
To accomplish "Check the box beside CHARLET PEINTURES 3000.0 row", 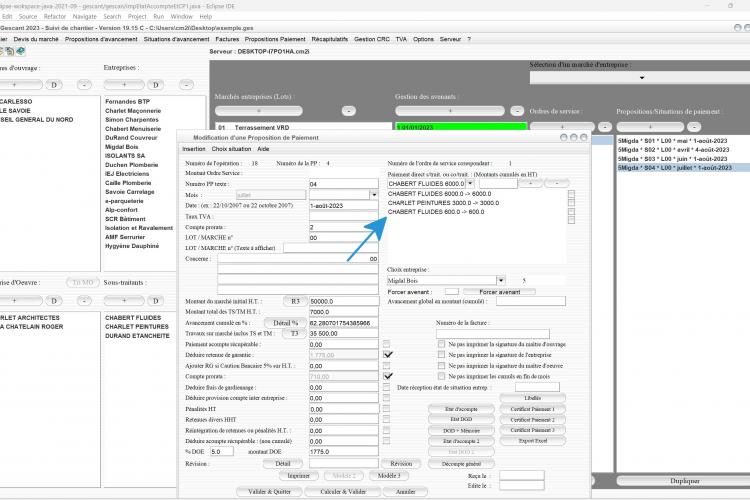I will (571, 203).
